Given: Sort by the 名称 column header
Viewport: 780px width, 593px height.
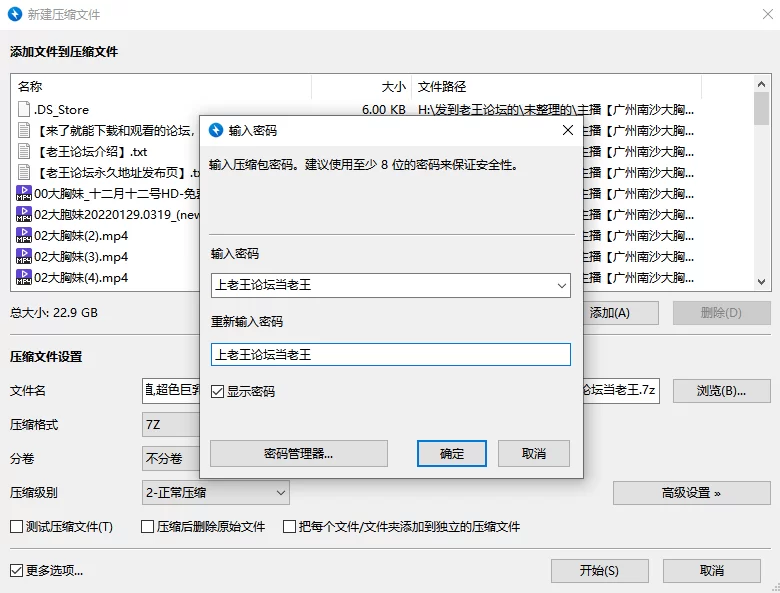Looking at the screenshot, I should (x=162, y=87).
